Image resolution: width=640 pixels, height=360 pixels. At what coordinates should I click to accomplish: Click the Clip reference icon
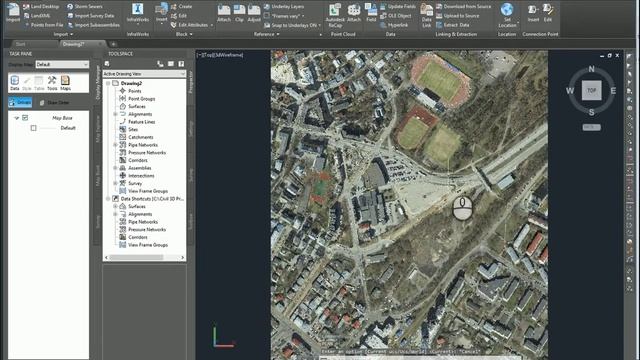click(239, 12)
